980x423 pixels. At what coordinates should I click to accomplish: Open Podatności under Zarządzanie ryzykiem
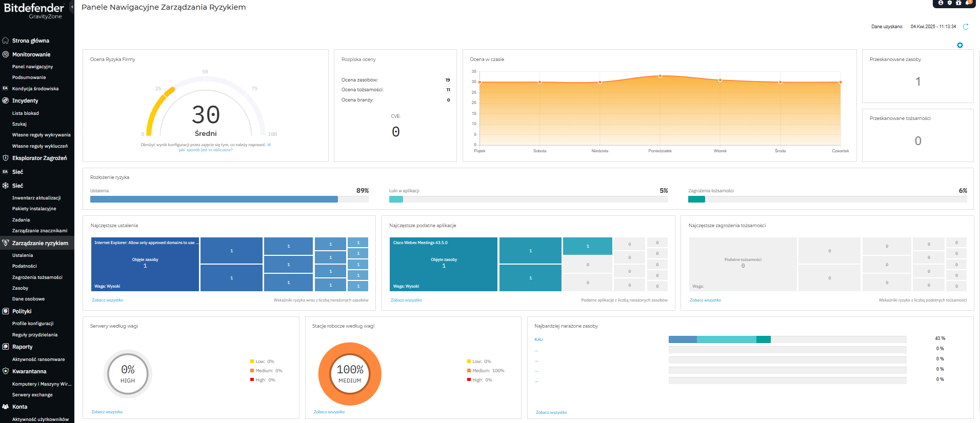(x=25, y=266)
